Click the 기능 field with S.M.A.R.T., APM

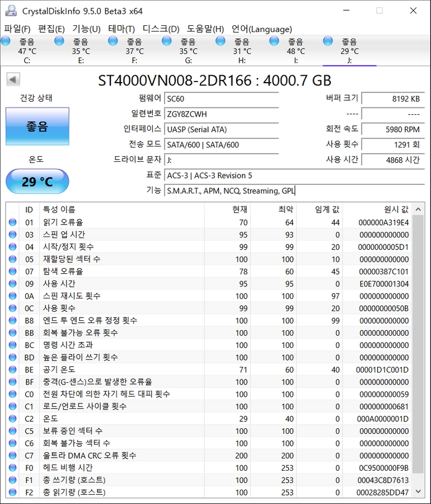pyautogui.click(x=295, y=191)
